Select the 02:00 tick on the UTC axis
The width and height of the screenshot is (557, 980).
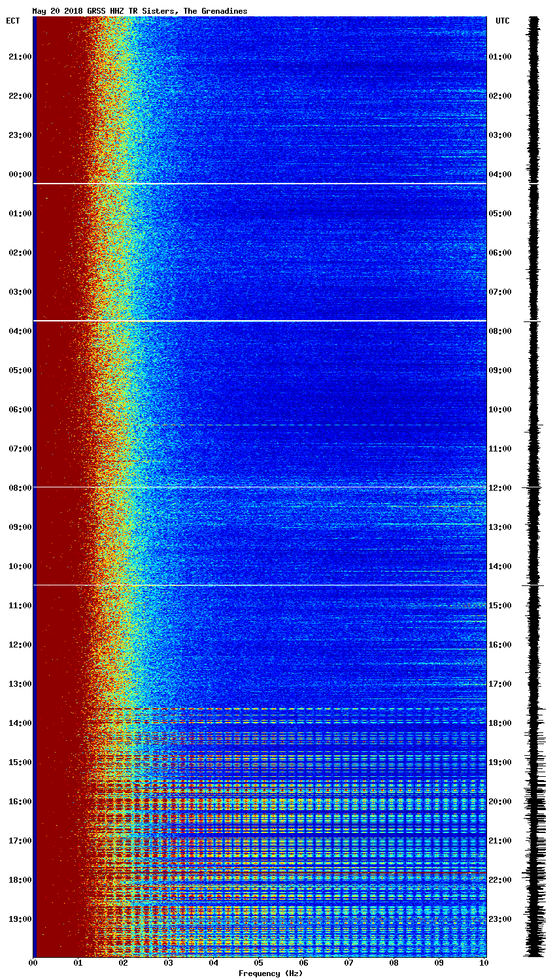tap(500, 96)
